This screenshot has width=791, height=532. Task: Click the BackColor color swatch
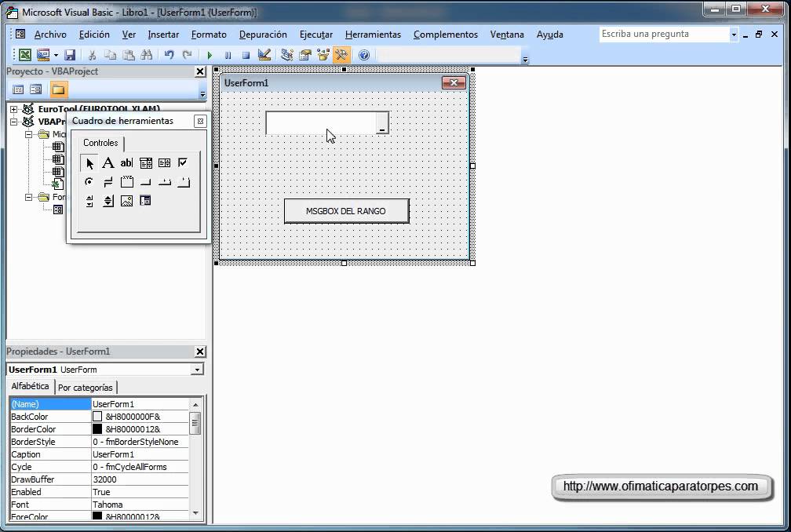coord(97,417)
